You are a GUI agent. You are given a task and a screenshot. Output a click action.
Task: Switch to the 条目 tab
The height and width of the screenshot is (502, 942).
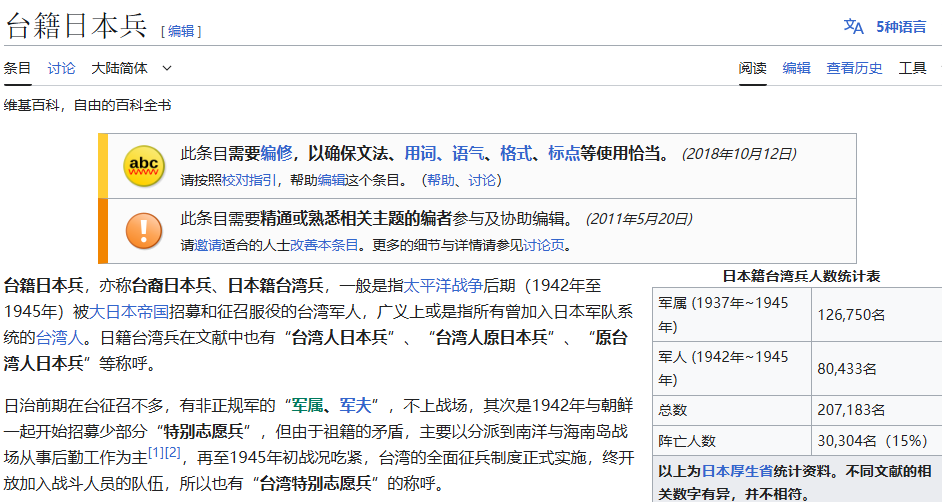pyautogui.click(x=17, y=68)
